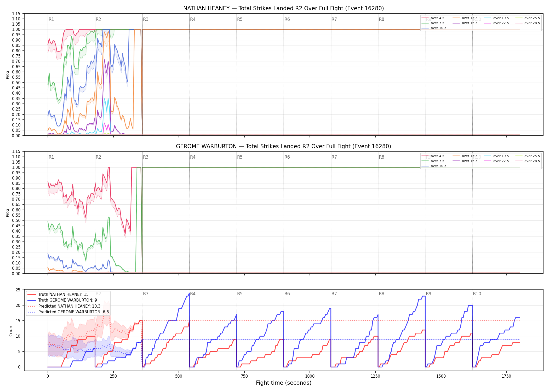Click 'Predicted GEROME WARBURTON: 6.6' legend entry
This screenshot has height=392, width=549.
(x=68, y=312)
